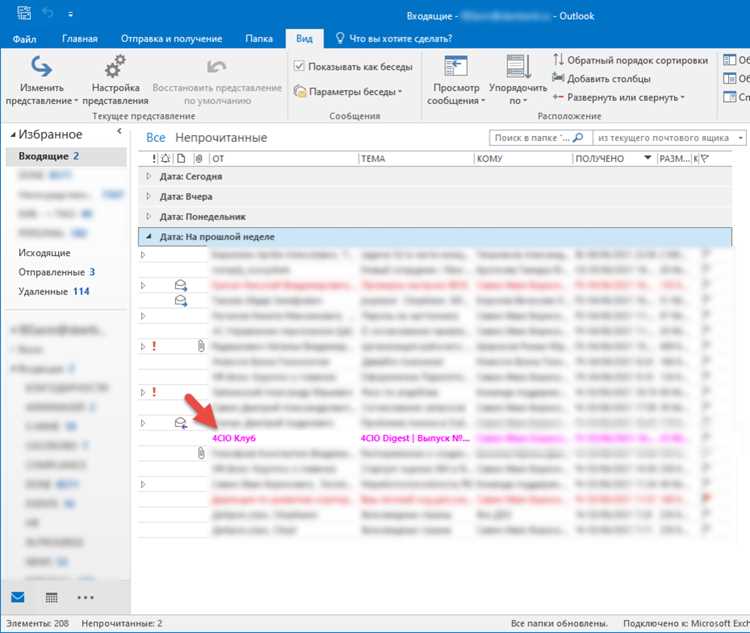The width and height of the screenshot is (750, 633).
Task: Click 'Добавить столбцы' button
Action: pos(601,78)
